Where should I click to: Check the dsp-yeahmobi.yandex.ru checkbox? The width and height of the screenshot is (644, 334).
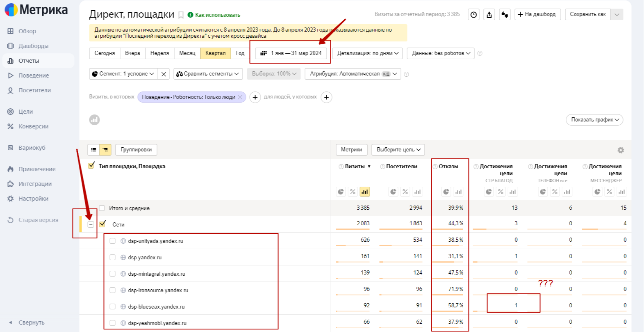(113, 323)
